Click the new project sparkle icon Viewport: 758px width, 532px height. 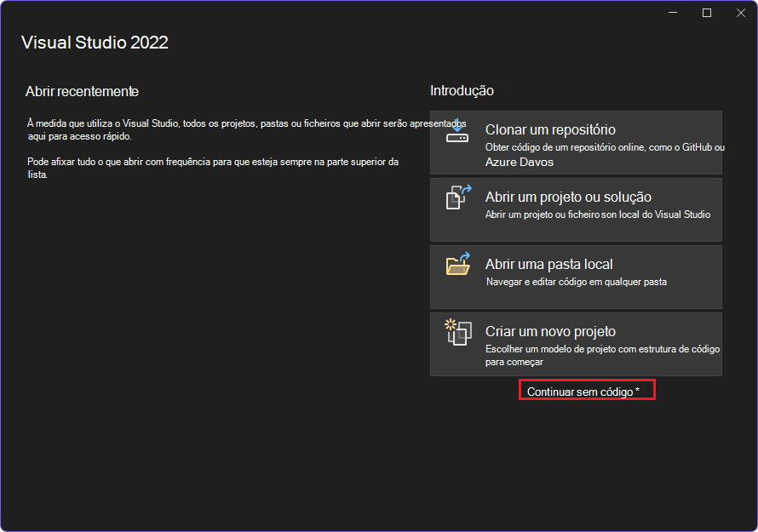pos(458,332)
